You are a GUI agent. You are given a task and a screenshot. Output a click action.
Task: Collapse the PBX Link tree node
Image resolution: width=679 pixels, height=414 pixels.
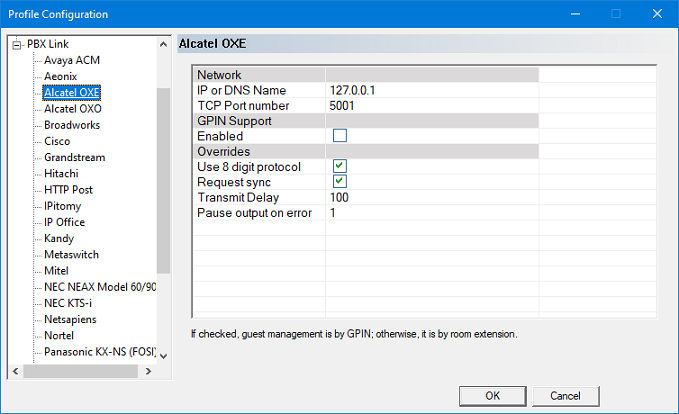[15, 45]
